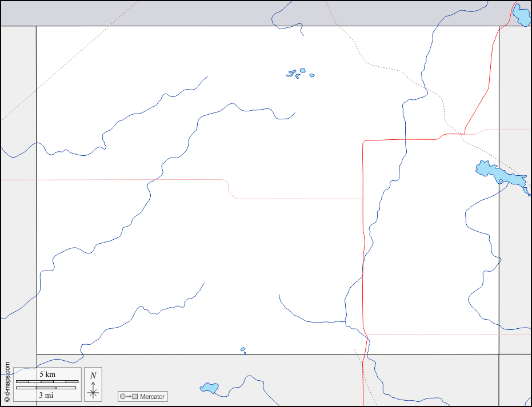Click the lake in the top-right corner
The height and width of the screenshot is (407, 532).
click(x=521, y=16)
